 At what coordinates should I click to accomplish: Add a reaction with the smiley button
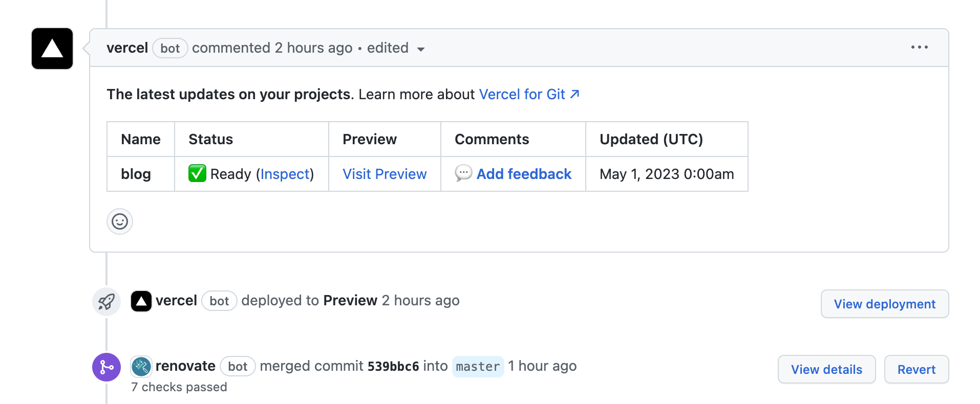click(x=120, y=221)
